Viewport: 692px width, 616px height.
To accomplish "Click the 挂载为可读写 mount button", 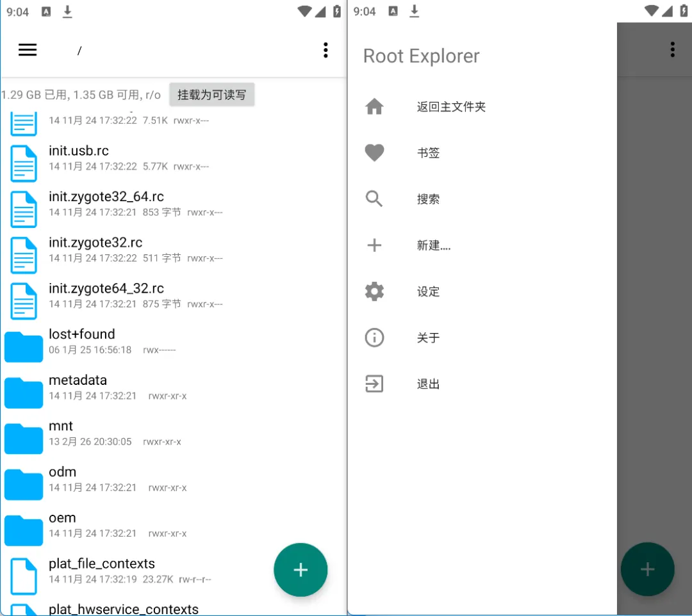I will [x=212, y=95].
